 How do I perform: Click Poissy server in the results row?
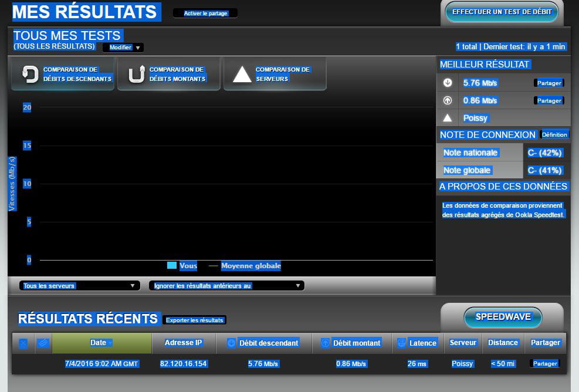point(462,364)
